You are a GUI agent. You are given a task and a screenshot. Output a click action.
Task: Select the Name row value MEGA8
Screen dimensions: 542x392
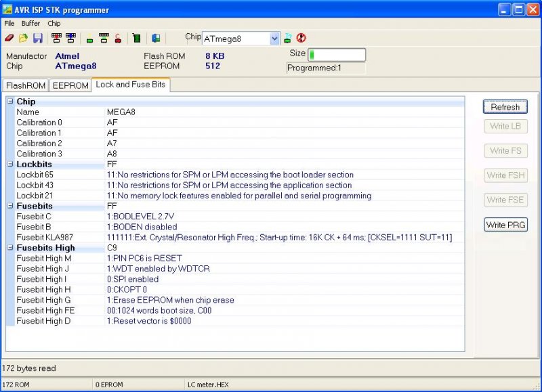[121, 112]
